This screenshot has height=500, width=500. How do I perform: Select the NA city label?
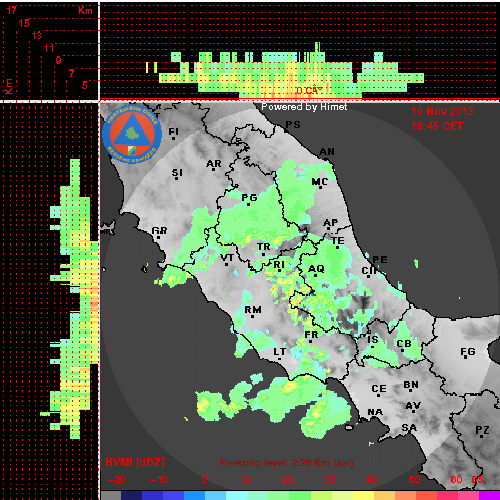(375, 412)
